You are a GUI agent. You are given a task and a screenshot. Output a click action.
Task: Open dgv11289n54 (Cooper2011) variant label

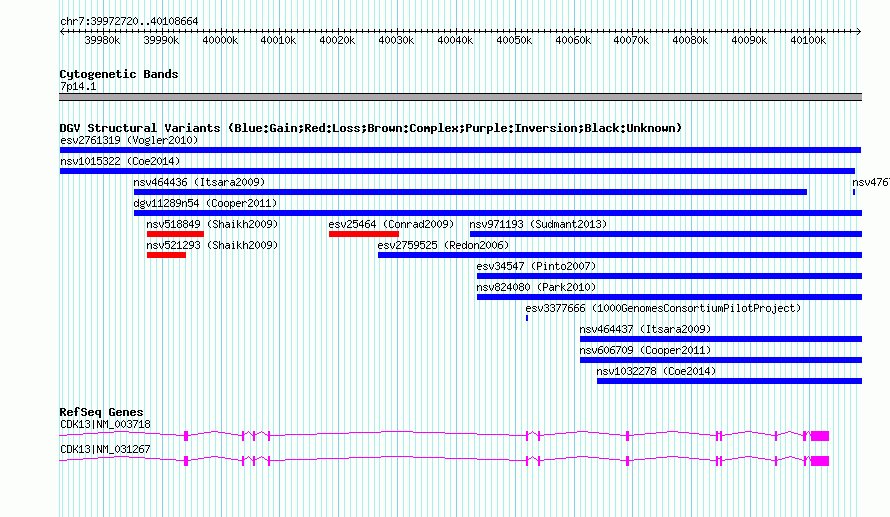click(205, 203)
